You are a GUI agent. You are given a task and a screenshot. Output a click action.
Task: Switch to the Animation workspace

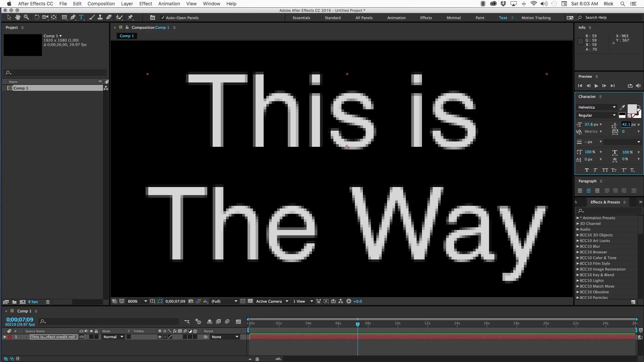(396, 18)
